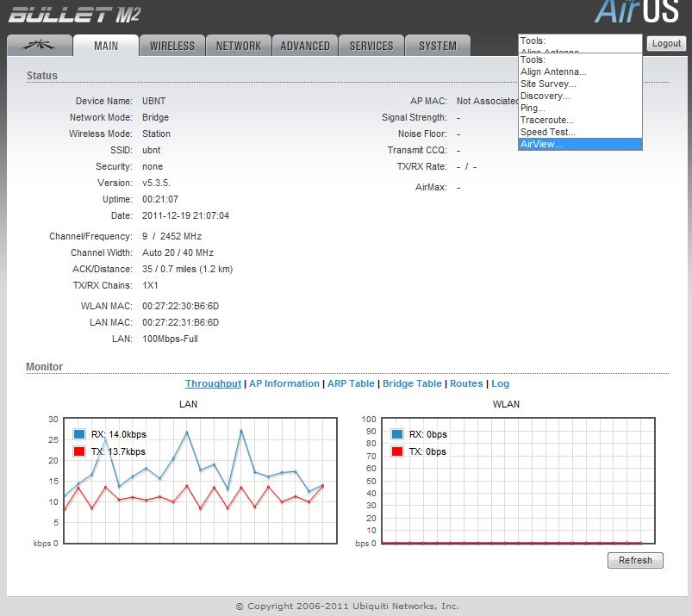The width and height of the screenshot is (692, 616).
Task: Open AP Information monitor link
Action: point(284,383)
